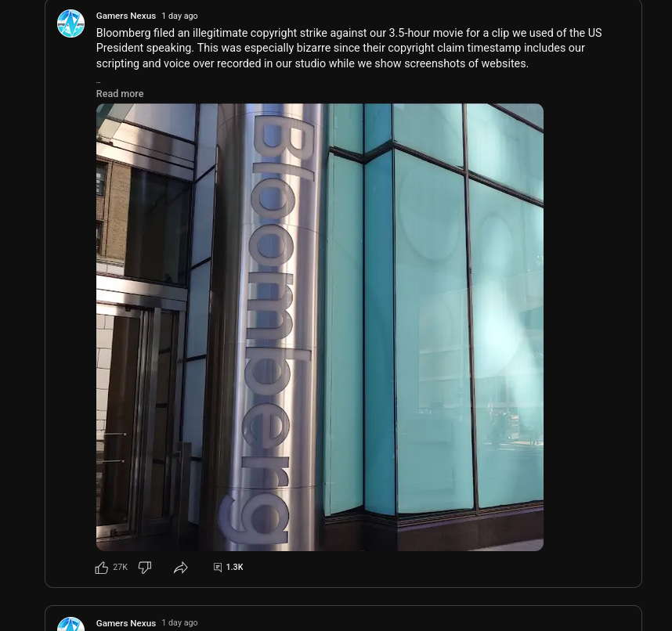Click the post text about the illegitimate copyright strike
This screenshot has height=631, width=672.
[x=349, y=48]
